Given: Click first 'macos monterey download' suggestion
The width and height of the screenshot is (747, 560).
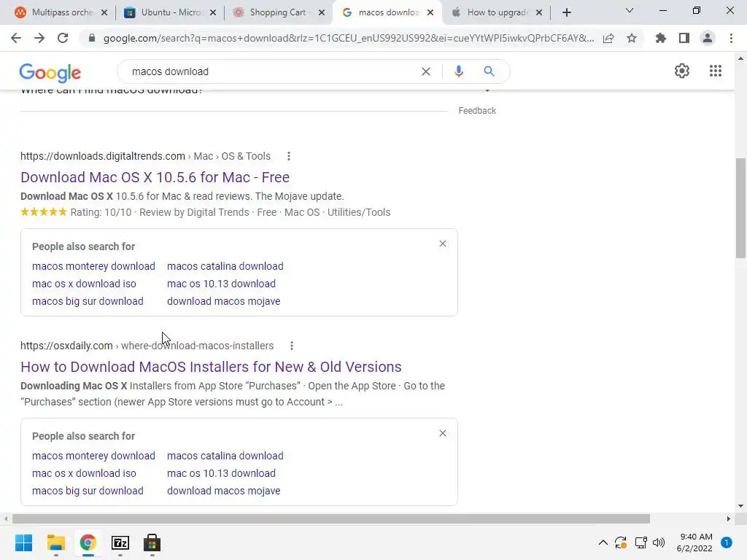Looking at the screenshot, I should point(93,266).
